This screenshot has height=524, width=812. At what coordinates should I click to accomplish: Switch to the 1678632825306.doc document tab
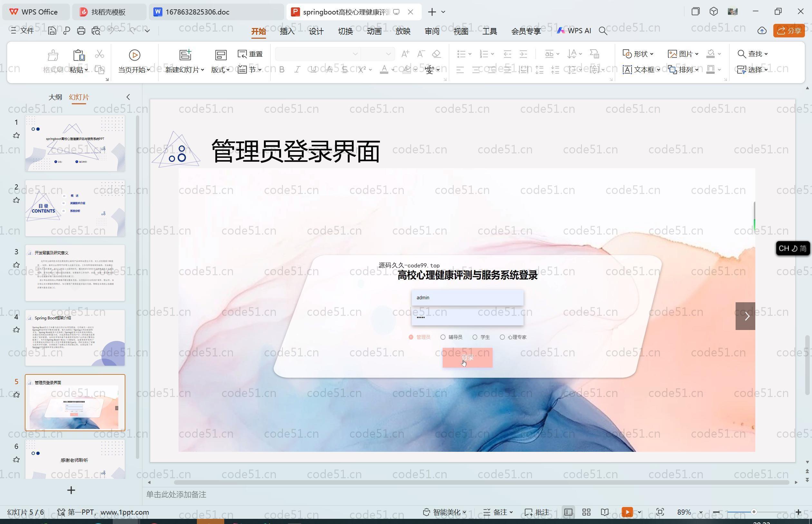click(x=216, y=12)
